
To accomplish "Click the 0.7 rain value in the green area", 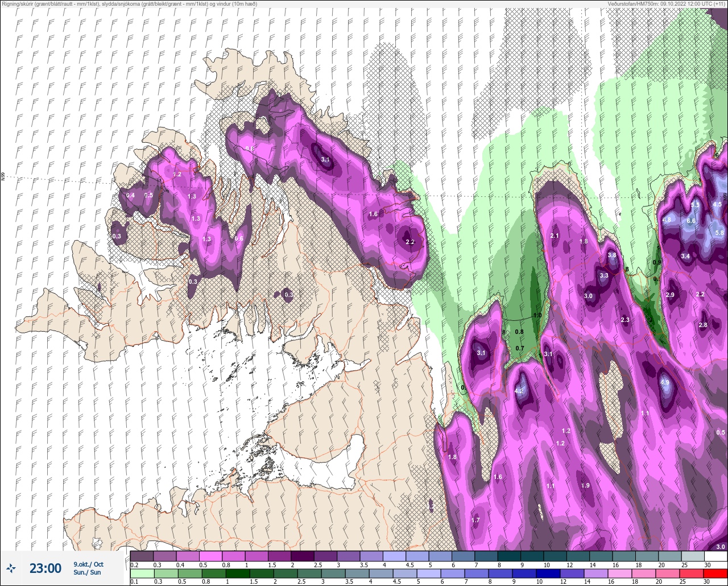I will coord(520,348).
